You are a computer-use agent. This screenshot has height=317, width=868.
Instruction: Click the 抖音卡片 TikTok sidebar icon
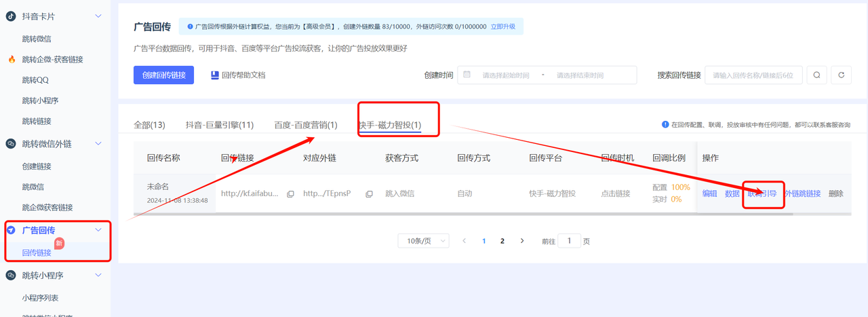[11, 16]
